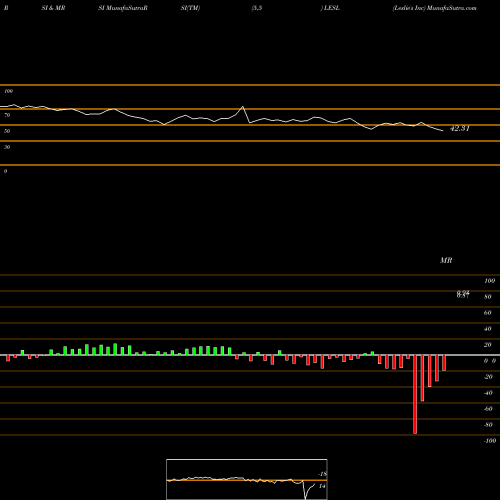The image size is (500, 500).
Task: Click the tallest red MR histogram bar
Action: point(415,394)
